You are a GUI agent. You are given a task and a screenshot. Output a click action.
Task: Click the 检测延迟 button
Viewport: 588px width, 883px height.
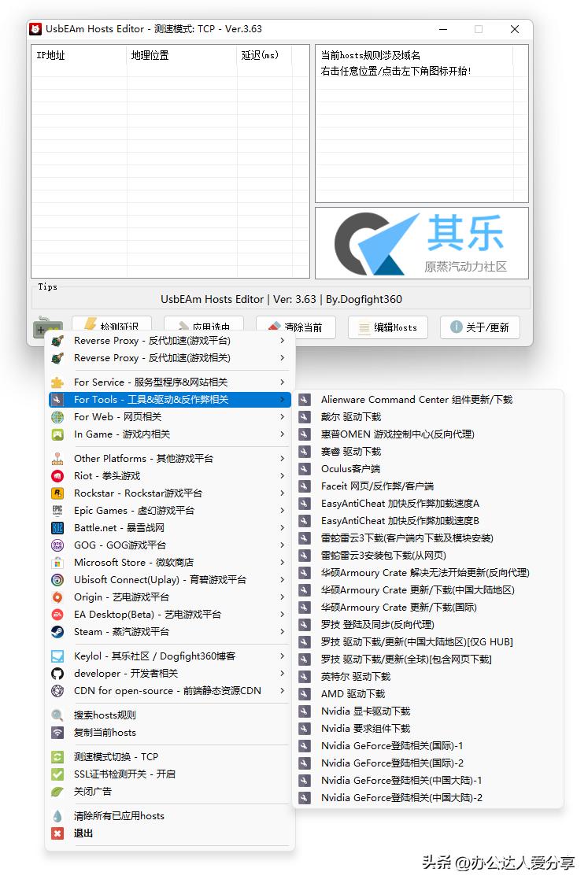112,324
